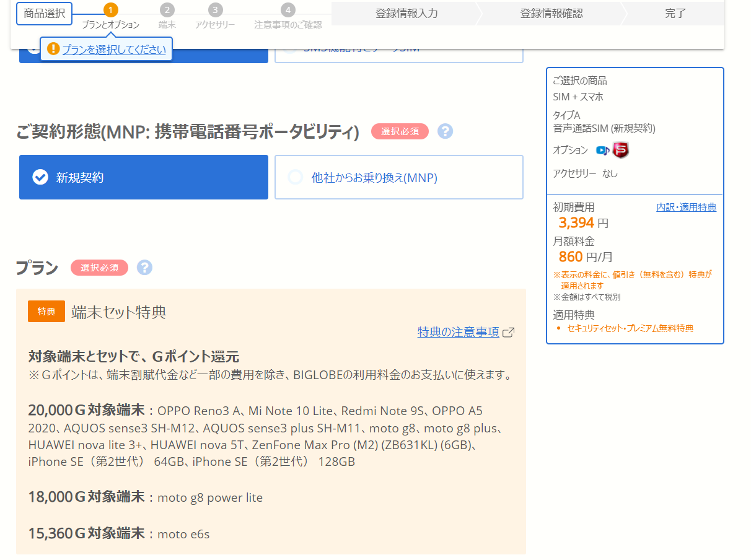Image resolution: width=751 pixels, height=560 pixels.
Task: Click the 登録情報入力 stage
Action: pyautogui.click(x=406, y=14)
